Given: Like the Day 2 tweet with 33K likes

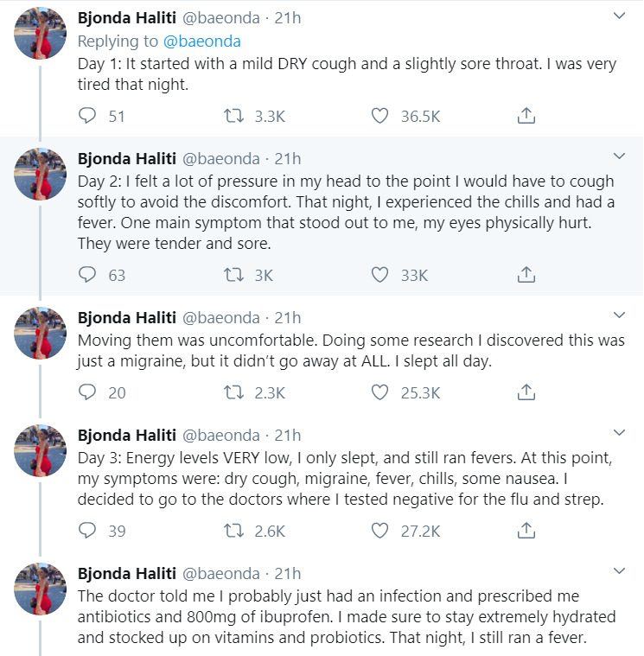Looking at the screenshot, I should [x=379, y=275].
